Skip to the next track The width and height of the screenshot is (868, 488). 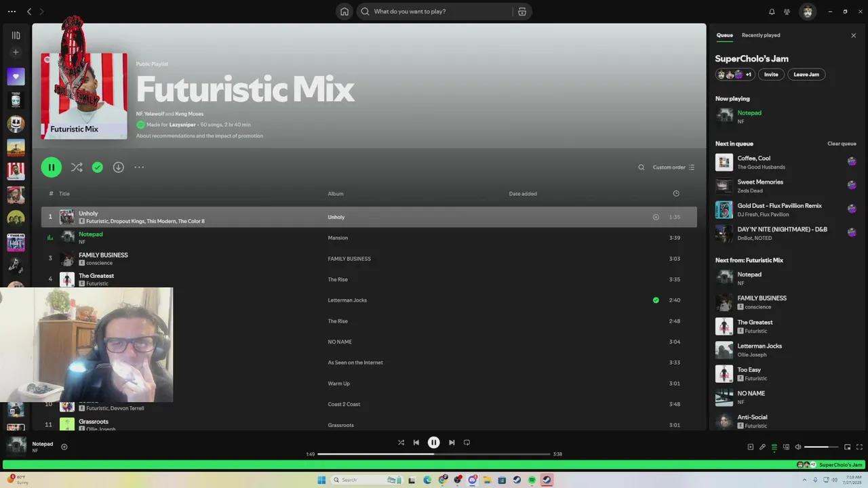click(452, 443)
